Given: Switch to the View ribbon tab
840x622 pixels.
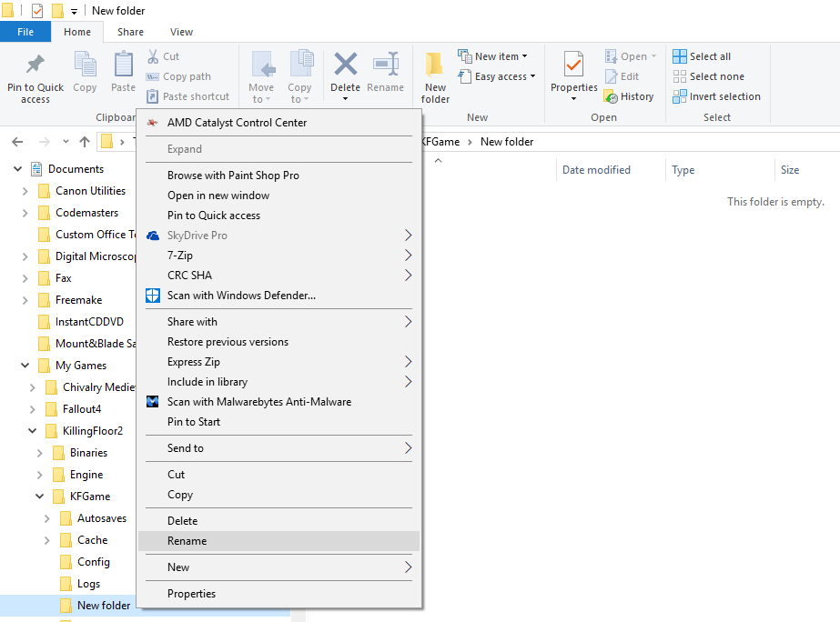Looking at the screenshot, I should (x=181, y=32).
